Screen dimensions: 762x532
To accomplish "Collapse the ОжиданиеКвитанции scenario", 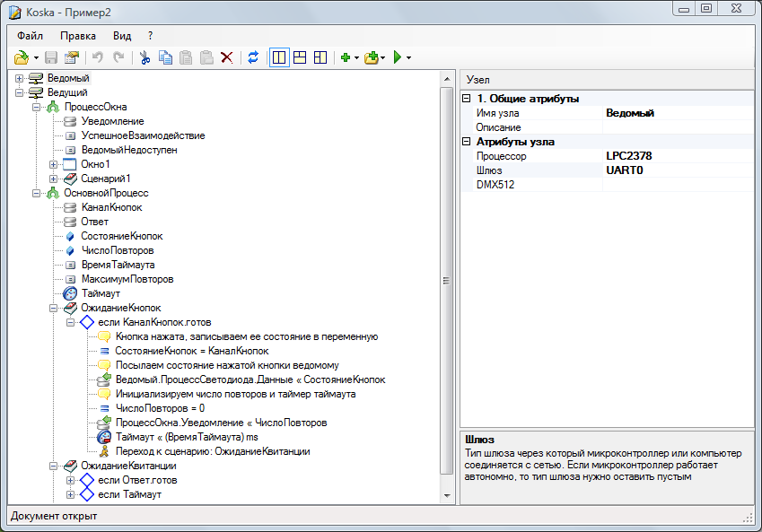I will [54, 466].
